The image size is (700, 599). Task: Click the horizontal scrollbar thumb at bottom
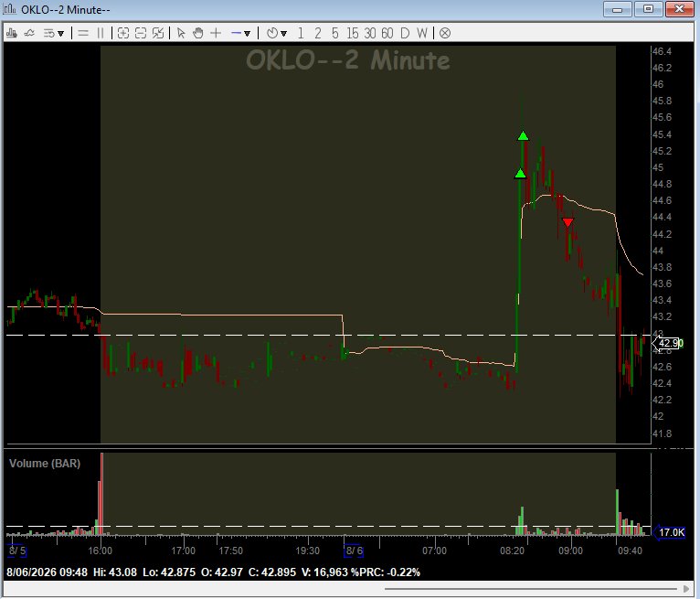[x=531, y=589]
